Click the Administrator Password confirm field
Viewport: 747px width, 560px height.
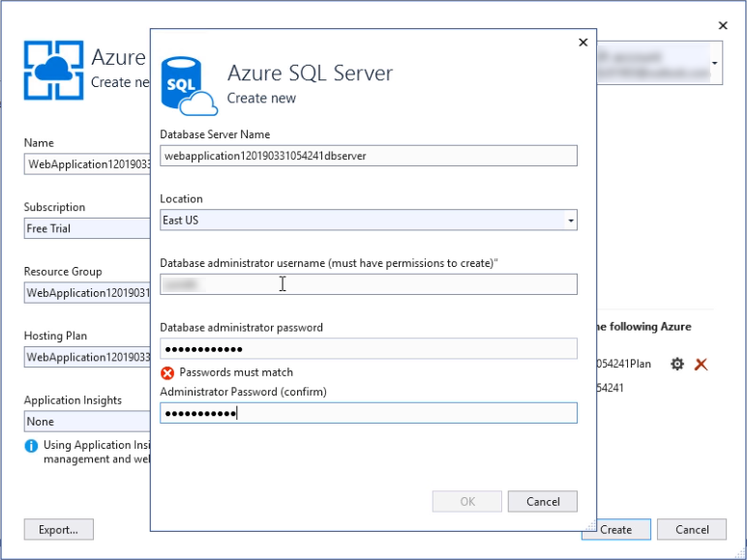point(368,413)
